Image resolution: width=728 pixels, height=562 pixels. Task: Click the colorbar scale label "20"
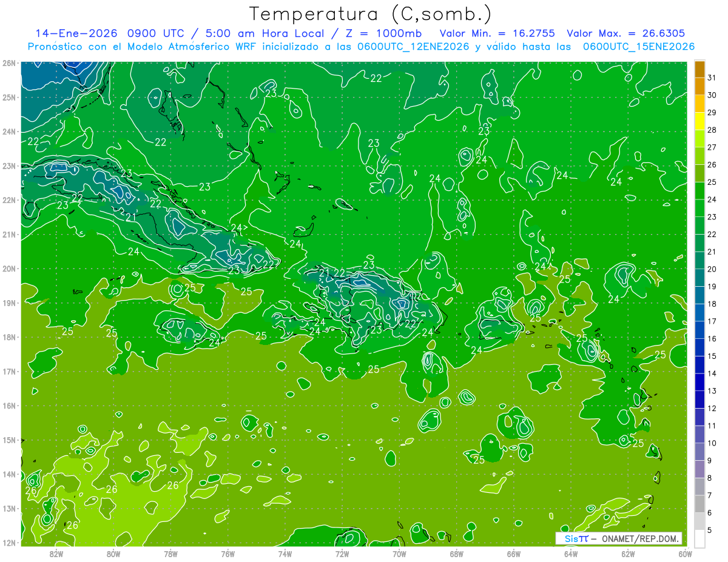point(712,269)
